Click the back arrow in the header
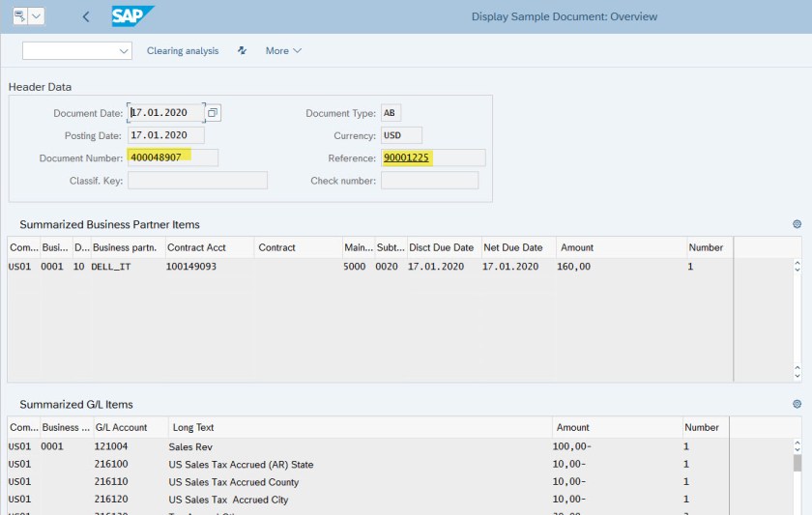812x515 pixels. tap(86, 16)
